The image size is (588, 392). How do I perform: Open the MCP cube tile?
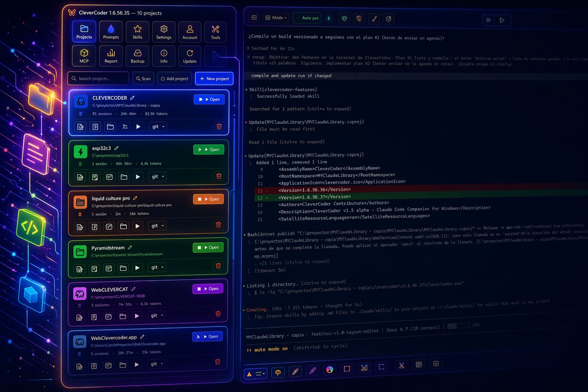pos(84,56)
